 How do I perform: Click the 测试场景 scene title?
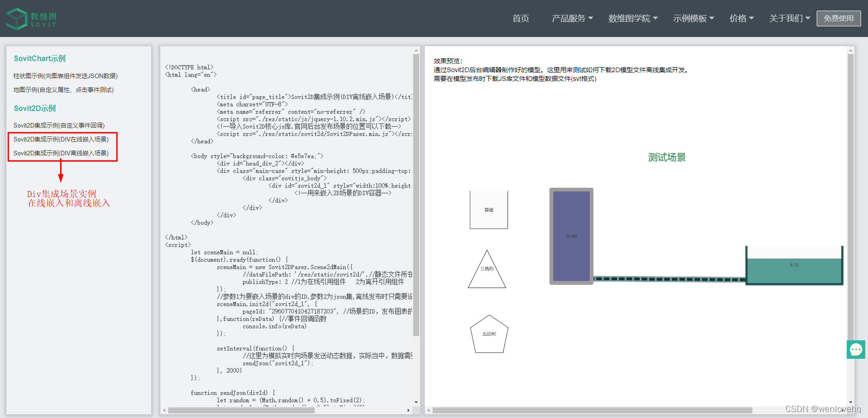666,158
